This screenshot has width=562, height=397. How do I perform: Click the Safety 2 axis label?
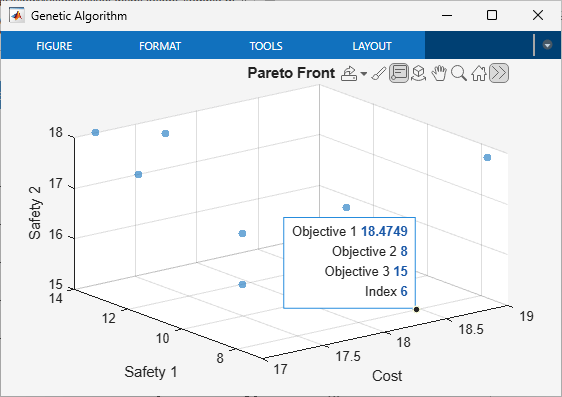coord(35,213)
